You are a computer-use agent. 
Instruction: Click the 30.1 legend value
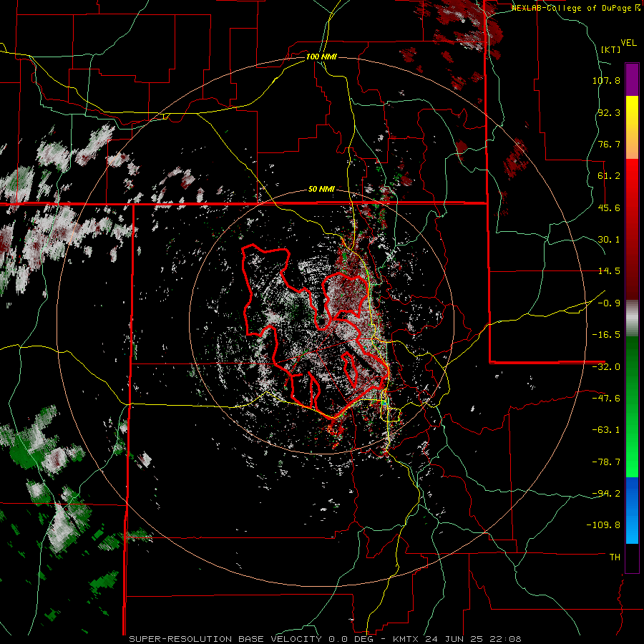609,240
